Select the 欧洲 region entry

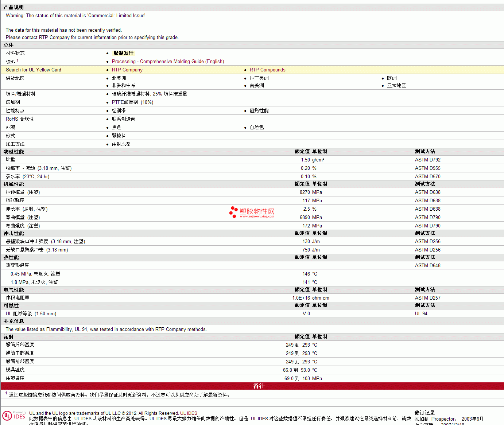pyautogui.click(x=392, y=78)
